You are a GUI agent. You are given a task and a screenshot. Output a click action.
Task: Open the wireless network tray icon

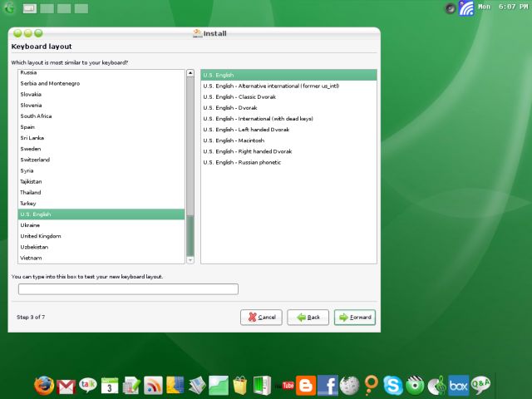(x=466, y=7)
